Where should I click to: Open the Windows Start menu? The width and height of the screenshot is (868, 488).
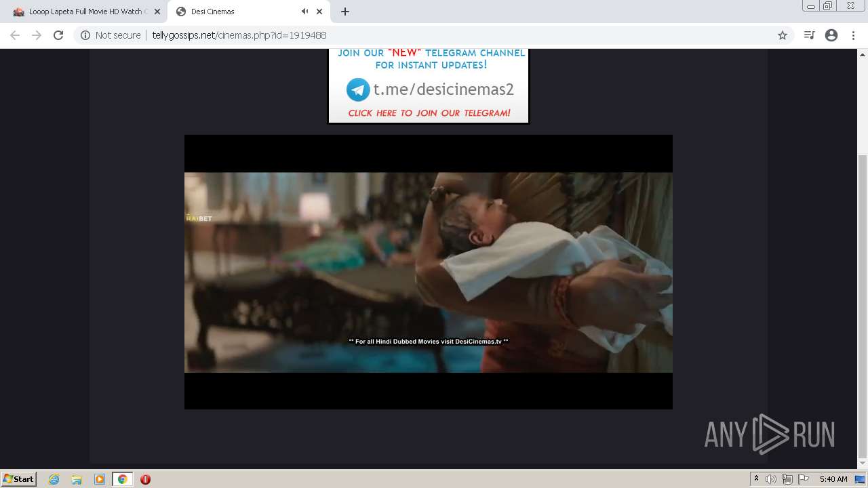click(x=18, y=479)
